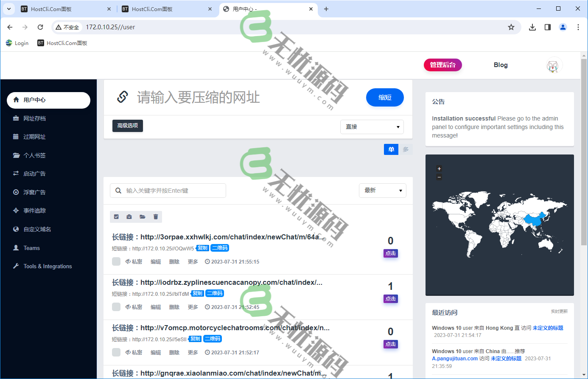Select the 用户中心 home icon in sidebar

pyautogui.click(x=16, y=100)
